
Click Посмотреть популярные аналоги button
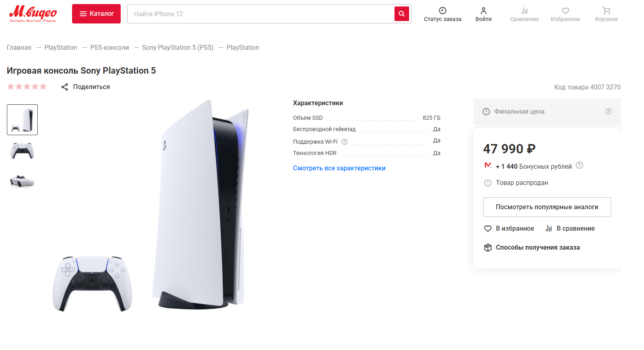click(547, 207)
